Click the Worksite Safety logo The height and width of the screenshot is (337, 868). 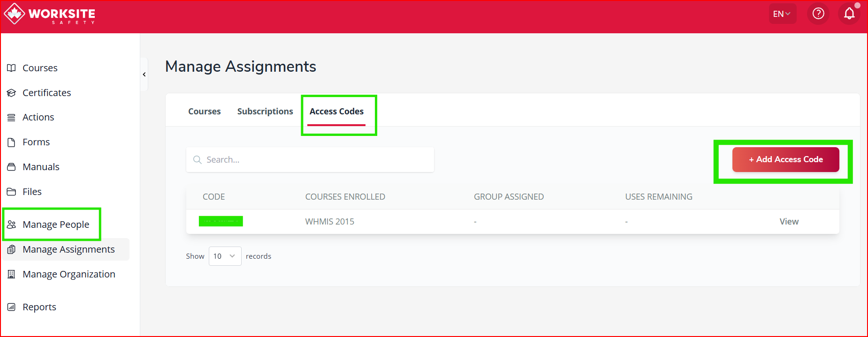point(50,14)
